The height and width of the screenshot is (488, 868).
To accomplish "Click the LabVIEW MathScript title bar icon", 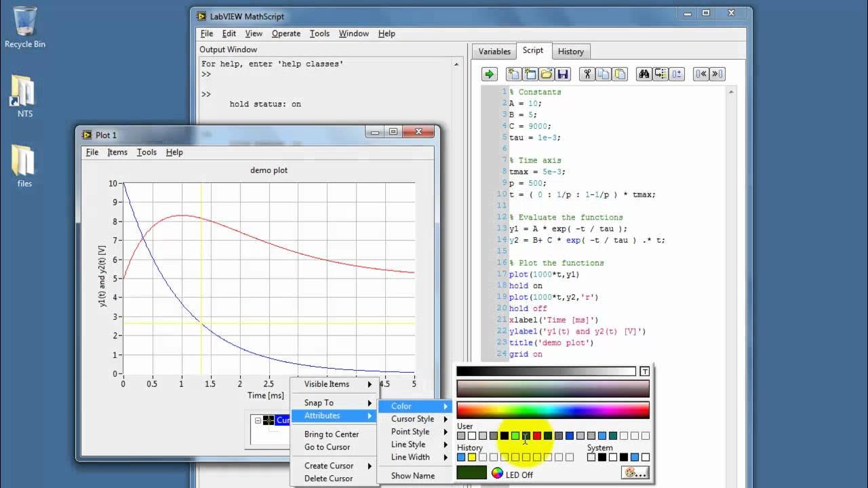I will pos(201,16).
